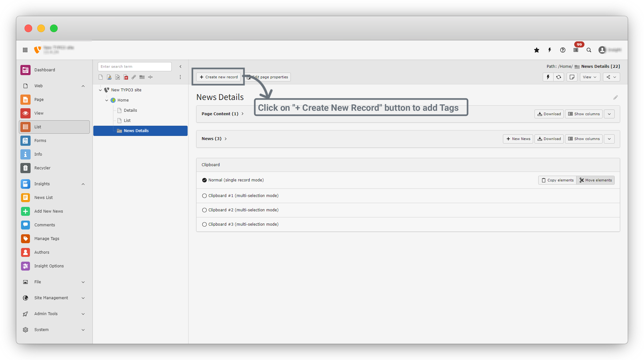This screenshot has width=644, height=360.
Task: Click the New News button
Action: click(518, 139)
